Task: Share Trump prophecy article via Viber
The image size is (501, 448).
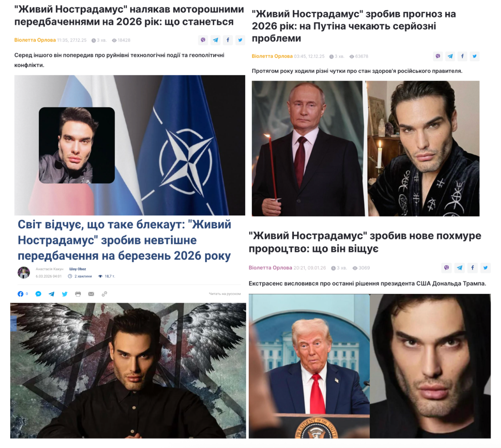Action: [446, 268]
